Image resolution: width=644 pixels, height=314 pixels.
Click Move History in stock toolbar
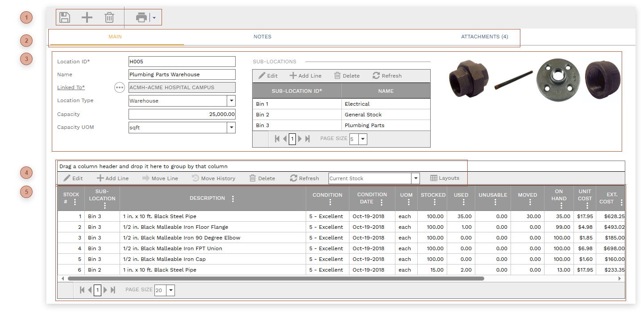click(x=213, y=178)
